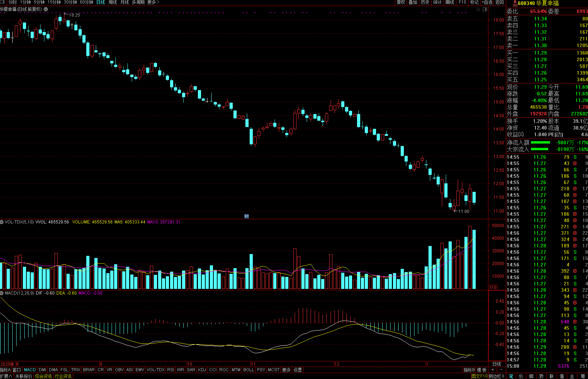The height and width of the screenshot is (379, 588).
Task: Open the 华夏幸福 chart title dropdown arrow
Action: [46, 9]
